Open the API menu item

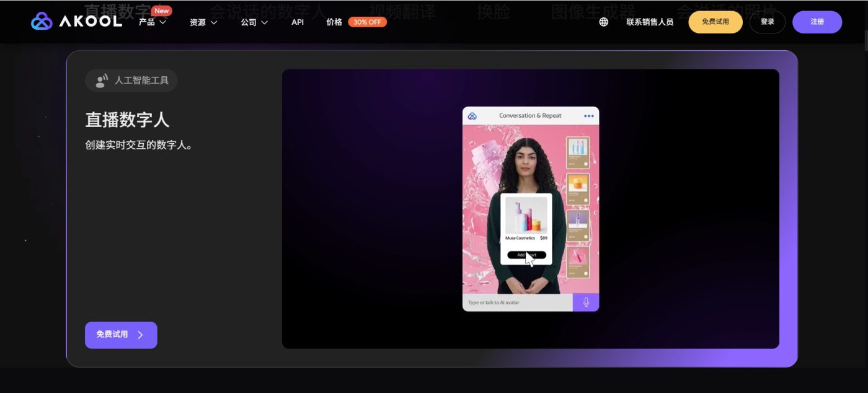[298, 22]
